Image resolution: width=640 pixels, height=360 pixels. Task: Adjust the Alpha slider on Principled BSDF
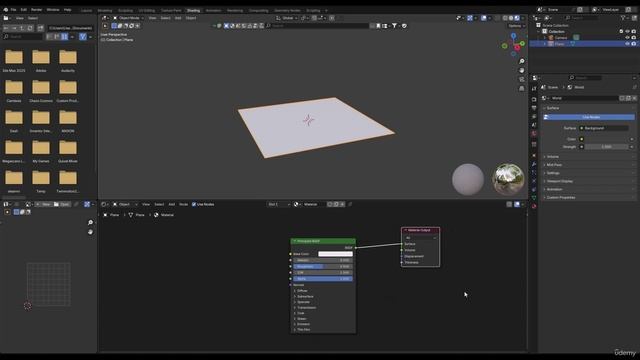pyautogui.click(x=323, y=279)
